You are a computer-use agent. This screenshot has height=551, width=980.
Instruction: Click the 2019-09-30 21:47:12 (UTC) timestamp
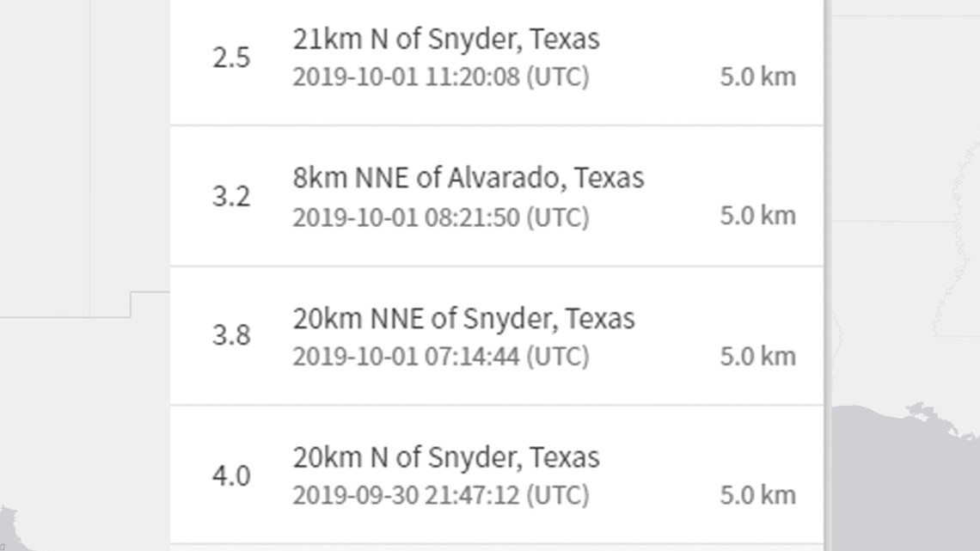point(441,495)
